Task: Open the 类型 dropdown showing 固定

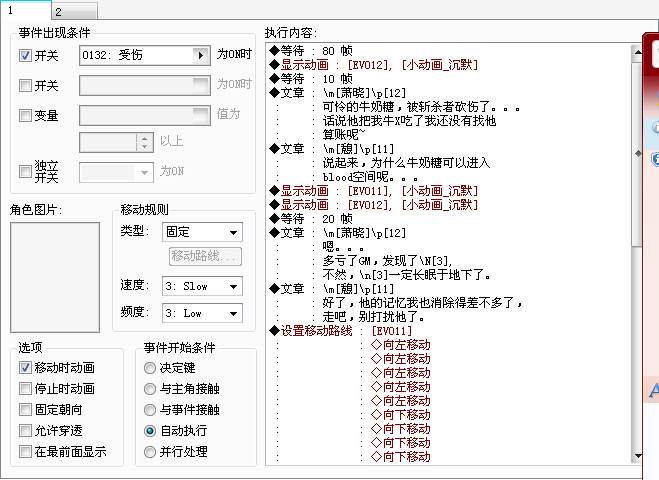Action: click(202, 232)
